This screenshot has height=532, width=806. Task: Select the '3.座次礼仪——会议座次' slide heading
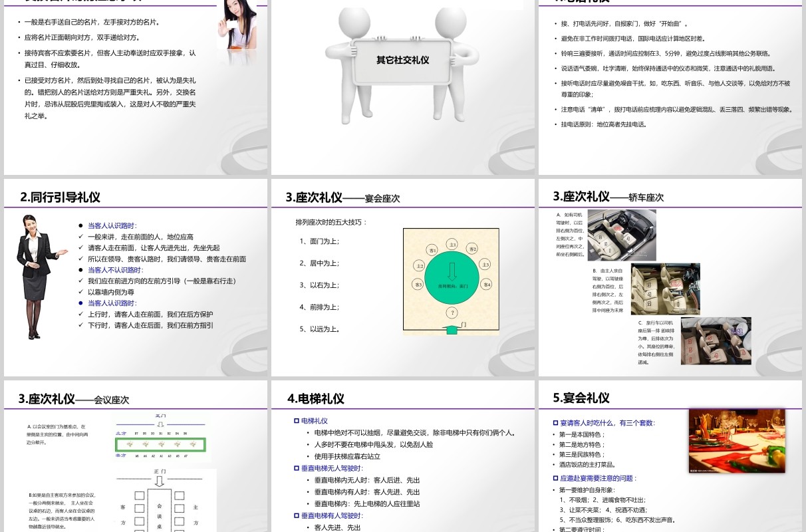pyautogui.click(x=74, y=399)
